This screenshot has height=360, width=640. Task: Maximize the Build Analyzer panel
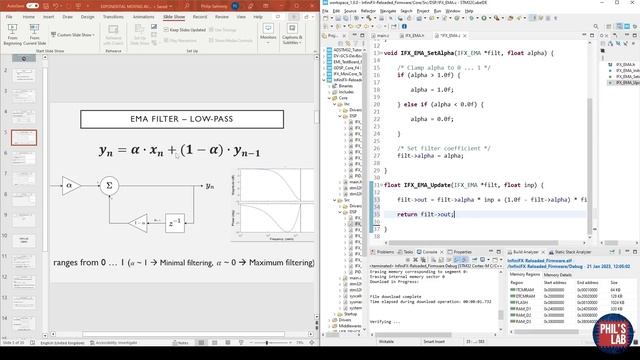point(635,252)
